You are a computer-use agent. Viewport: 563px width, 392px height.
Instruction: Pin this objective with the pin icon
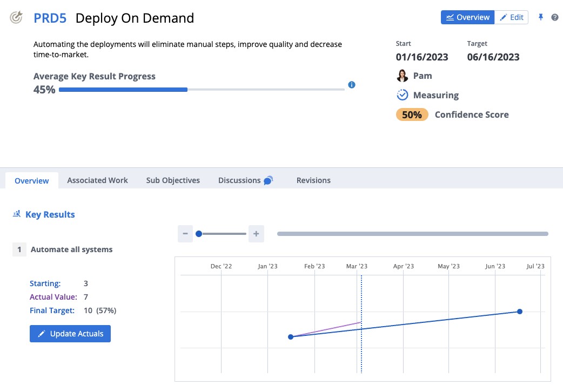540,17
